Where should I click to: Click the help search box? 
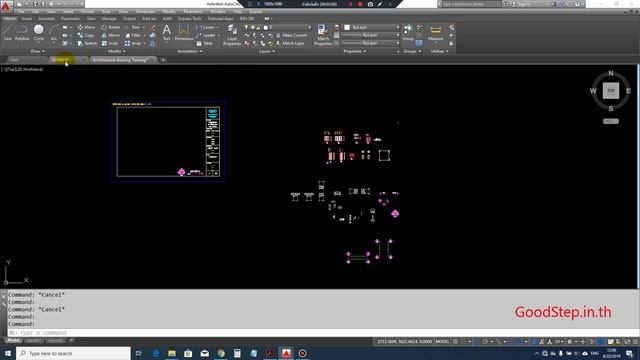(x=472, y=4)
